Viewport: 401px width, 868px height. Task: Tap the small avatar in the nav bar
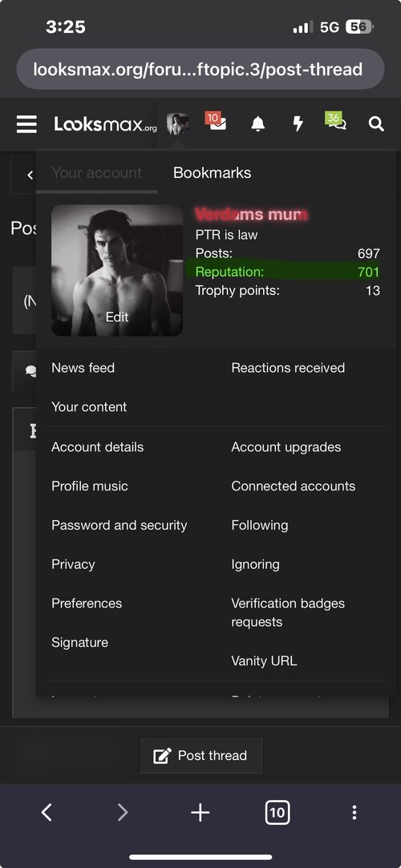(178, 124)
